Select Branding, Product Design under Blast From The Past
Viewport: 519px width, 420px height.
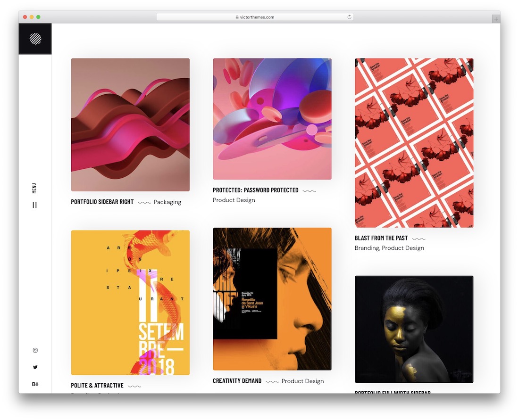point(389,248)
